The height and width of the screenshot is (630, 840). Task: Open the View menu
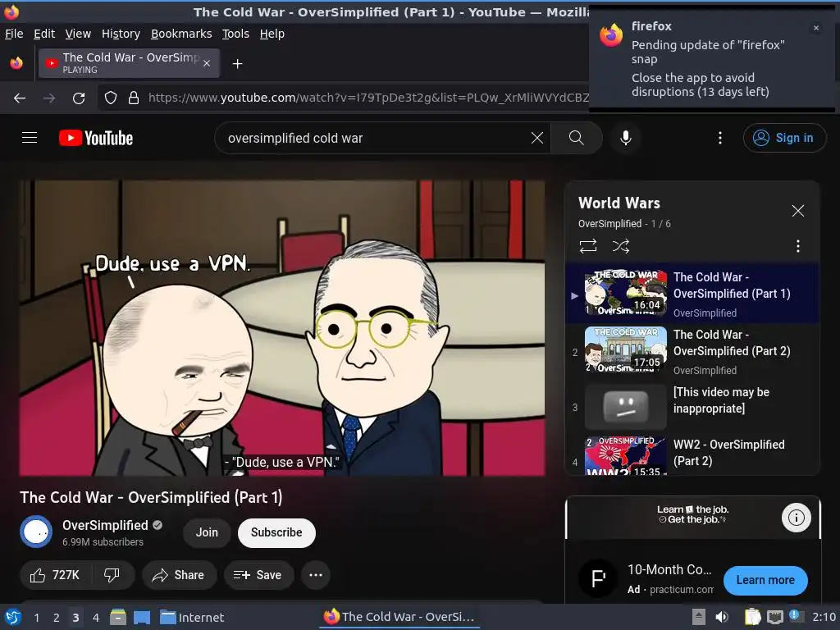pos(78,34)
